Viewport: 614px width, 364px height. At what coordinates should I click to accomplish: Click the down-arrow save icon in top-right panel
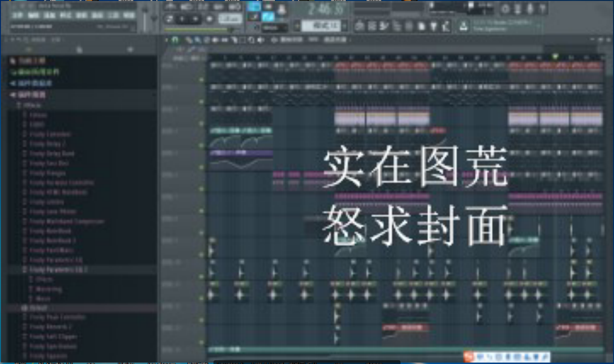[518, 8]
